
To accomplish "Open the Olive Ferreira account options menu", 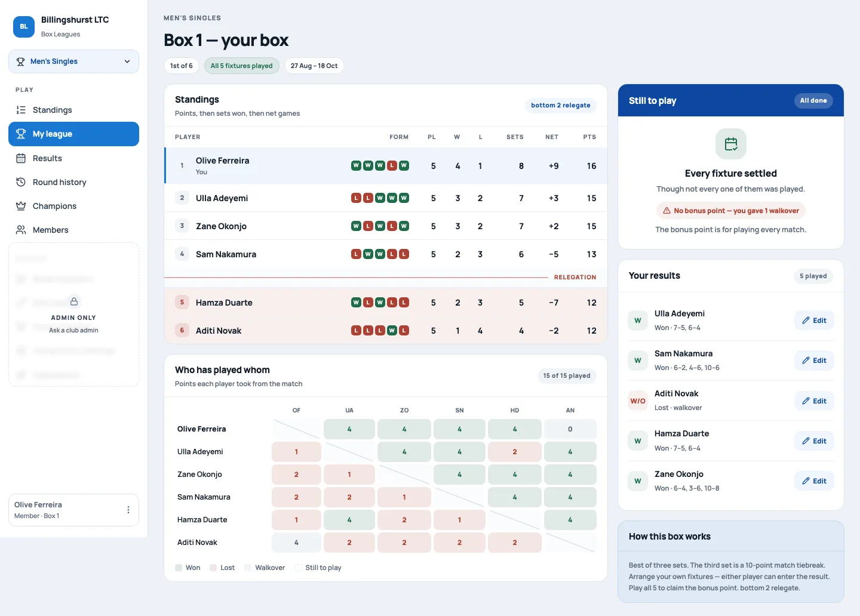I will tap(128, 510).
